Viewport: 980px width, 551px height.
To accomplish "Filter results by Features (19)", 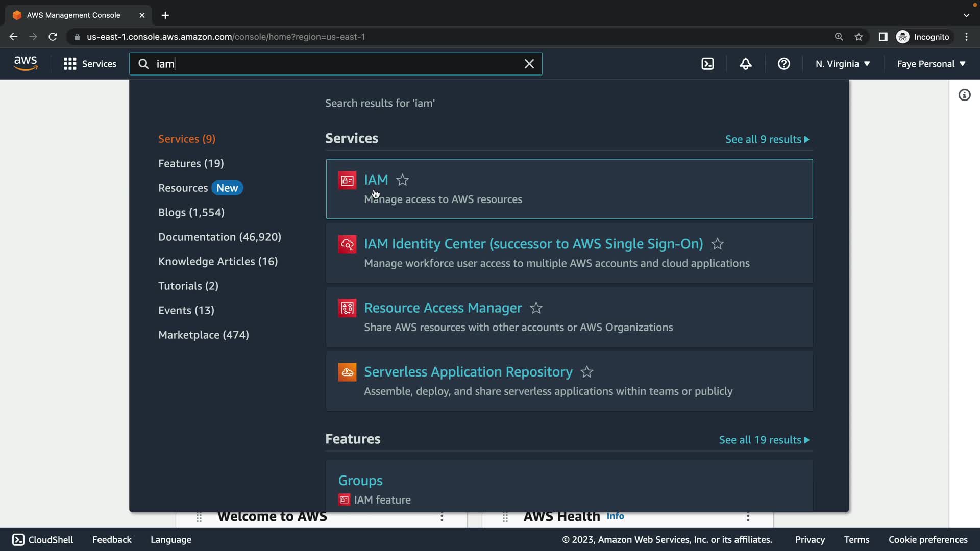I will (x=191, y=163).
